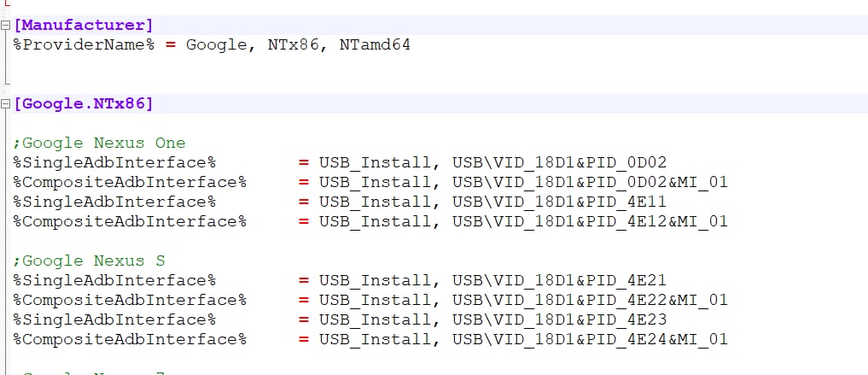This screenshot has height=375, width=868.
Task: Collapse the [Google.NTx86] section fold marker
Action: click(x=5, y=103)
